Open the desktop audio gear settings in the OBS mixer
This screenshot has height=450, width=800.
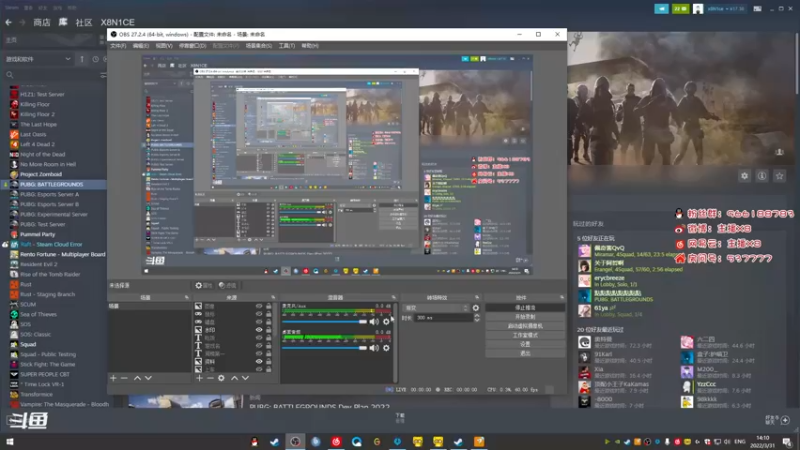coord(386,348)
